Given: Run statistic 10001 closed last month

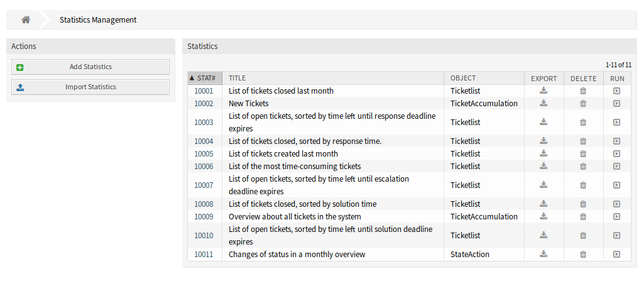Looking at the screenshot, I should (616, 91).
